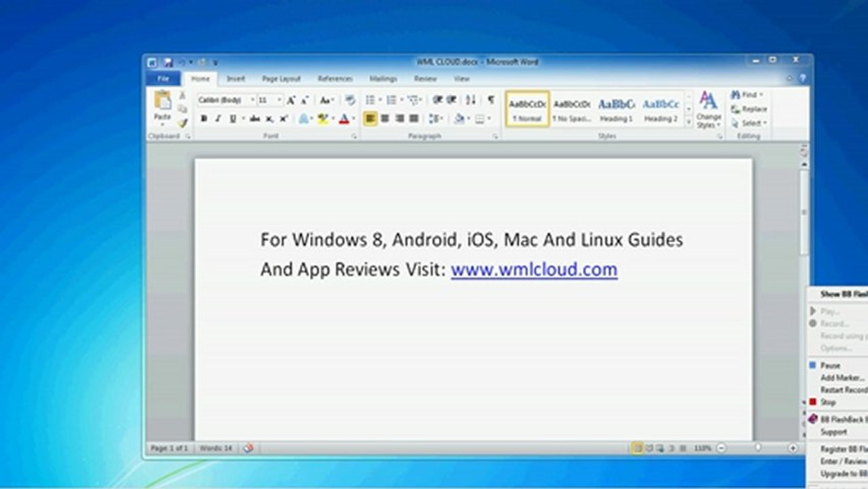Apply the Heading 1 style
This screenshot has height=489, width=868.
click(x=616, y=109)
